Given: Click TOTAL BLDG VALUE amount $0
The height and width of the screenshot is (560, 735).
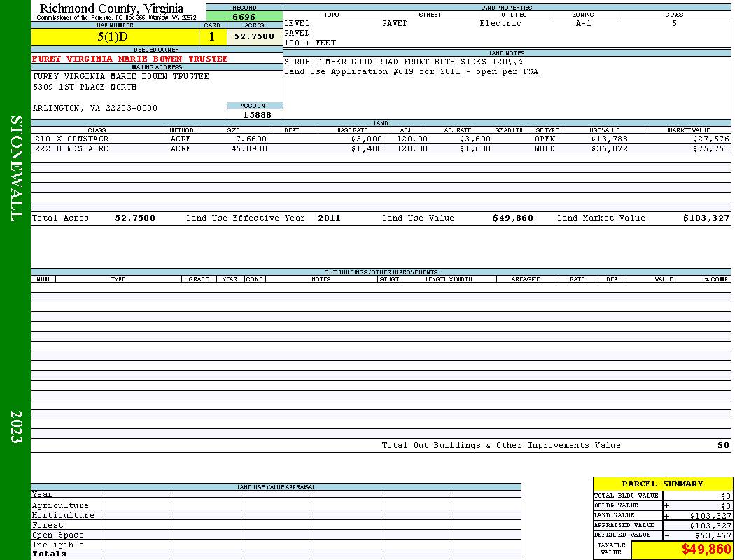Looking at the screenshot, I should click(x=726, y=496).
